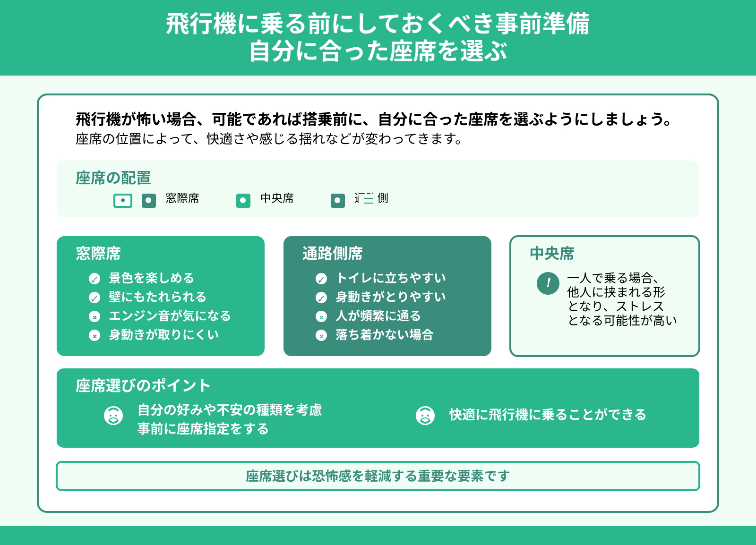Click face icon beside 自分の好みや不安の種類を考慮

pos(113,416)
